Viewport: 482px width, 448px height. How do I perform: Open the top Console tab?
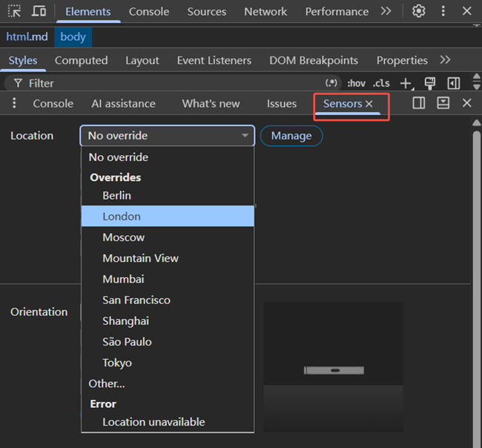click(149, 12)
